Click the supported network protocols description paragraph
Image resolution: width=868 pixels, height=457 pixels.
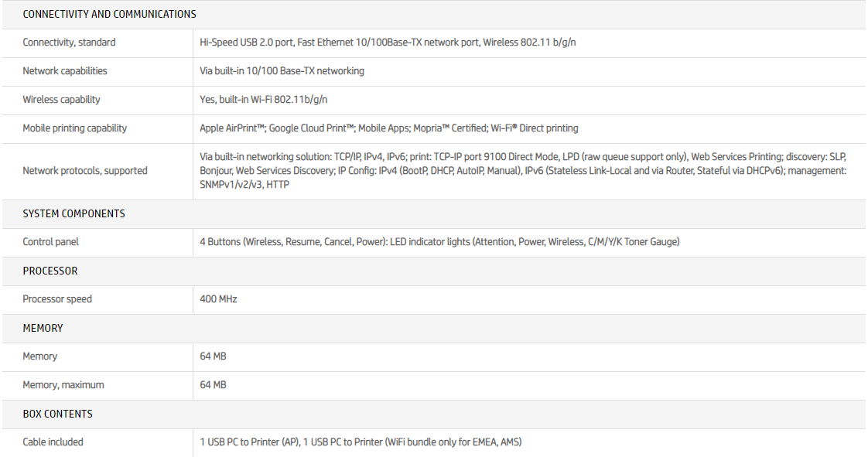point(522,171)
